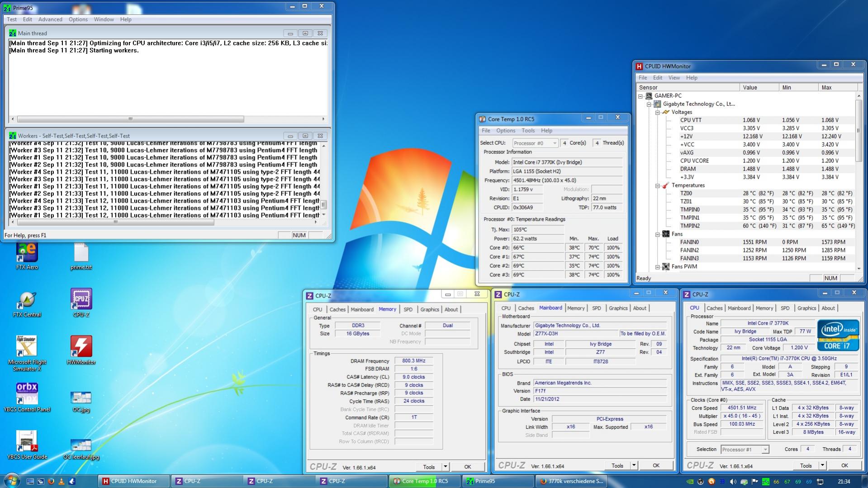Open the Options menu in Prime95
The height and width of the screenshot is (488, 868).
click(x=78, y=19)
